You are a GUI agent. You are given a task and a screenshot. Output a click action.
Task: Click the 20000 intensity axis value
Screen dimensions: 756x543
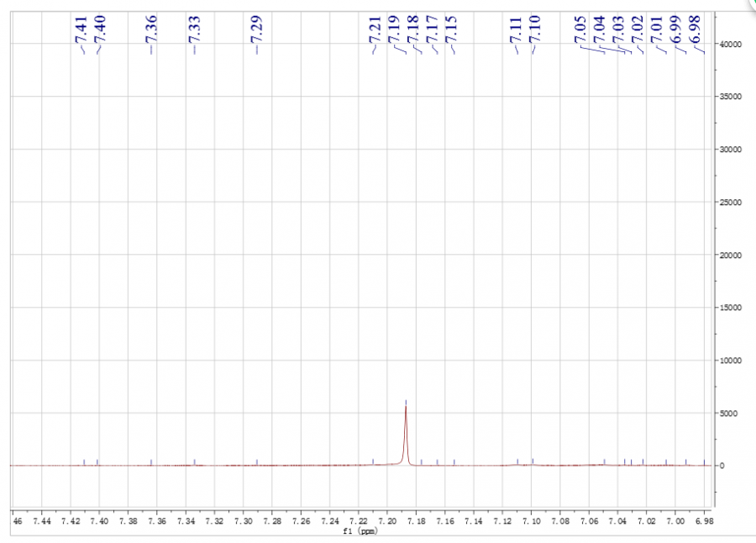point(731,255)
